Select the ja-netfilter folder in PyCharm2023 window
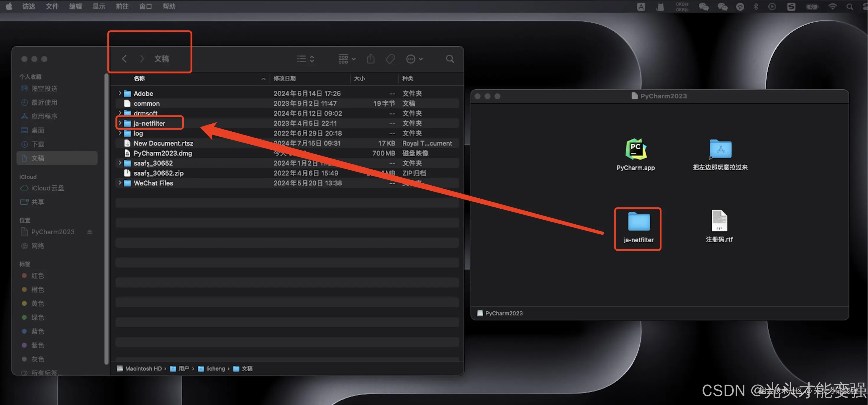This screenshot has height=405, width=868. pyautogui.click(x=638, y=222)
